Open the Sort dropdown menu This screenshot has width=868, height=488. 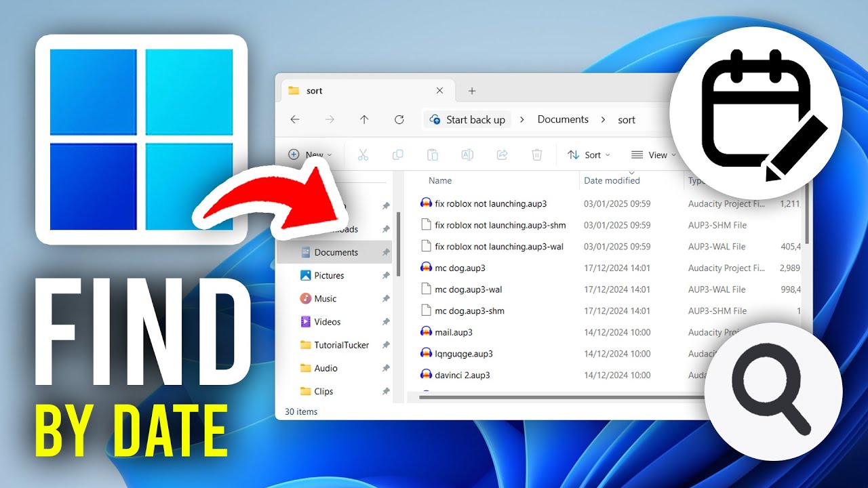(589, 155)
